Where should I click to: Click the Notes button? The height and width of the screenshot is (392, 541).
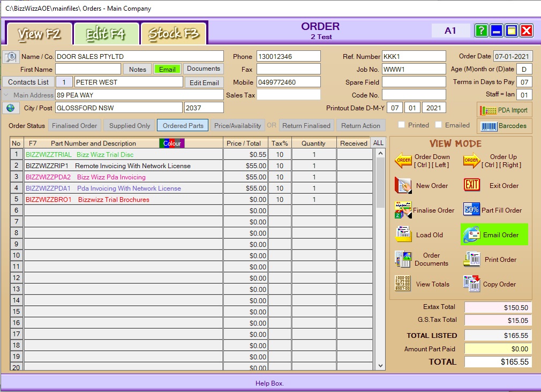click(x=137, y=70)
